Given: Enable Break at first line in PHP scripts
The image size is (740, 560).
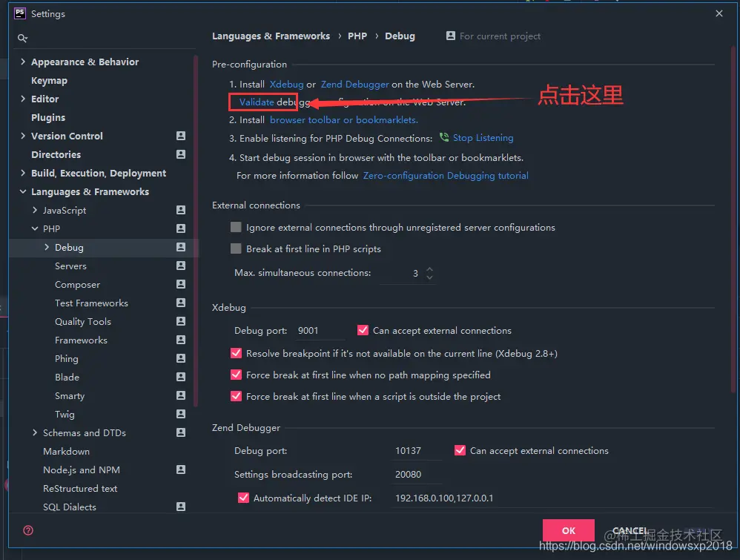Looking at the screenshot, I should point(236,248).
